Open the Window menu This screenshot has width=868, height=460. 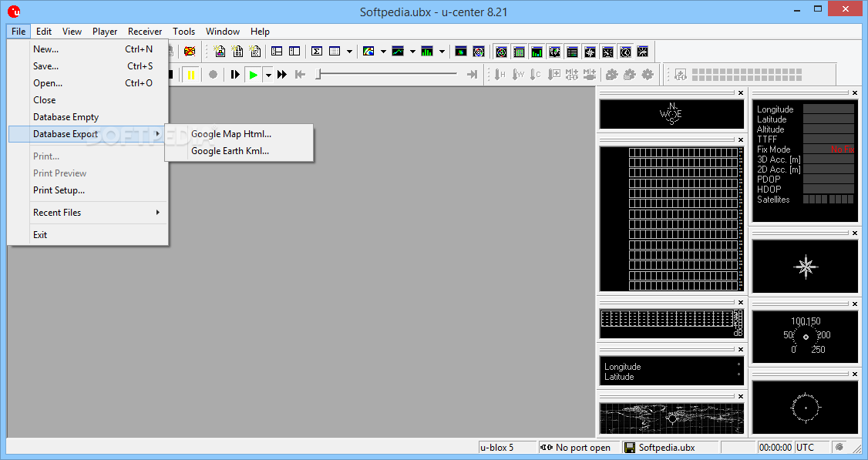[x=223, y=32]
